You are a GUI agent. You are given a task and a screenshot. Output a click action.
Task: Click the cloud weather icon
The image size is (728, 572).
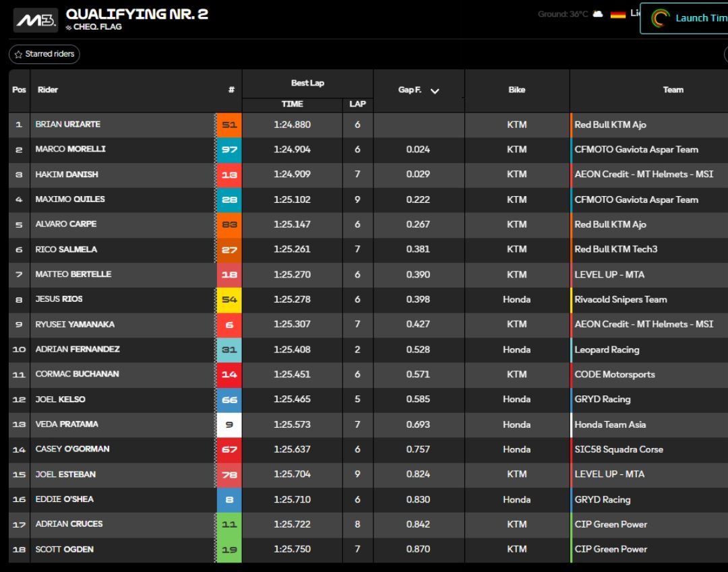[x=598, y=14]
